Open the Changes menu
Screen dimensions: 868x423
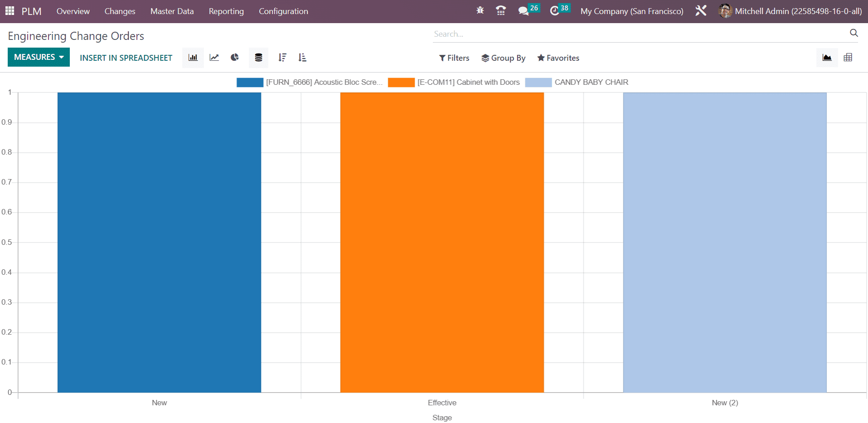click(120, 11)
